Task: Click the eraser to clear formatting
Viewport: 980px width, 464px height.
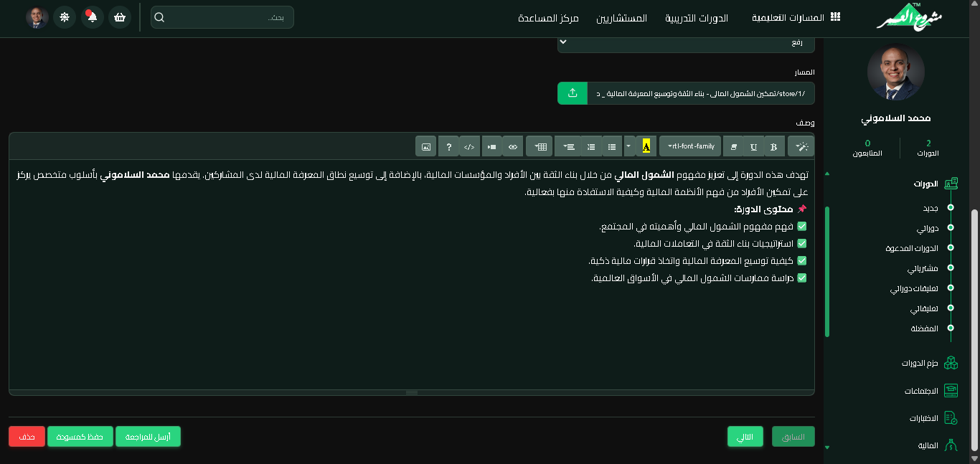Action: coord(733,146)
